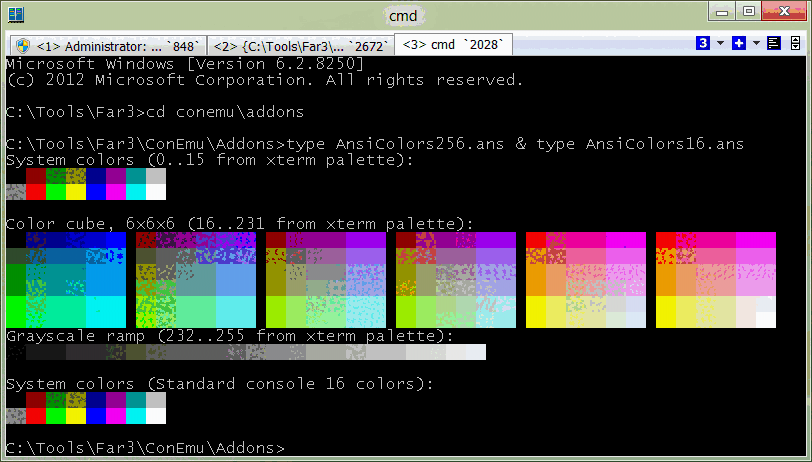Minimize the ConEmu window

point(723,12)
